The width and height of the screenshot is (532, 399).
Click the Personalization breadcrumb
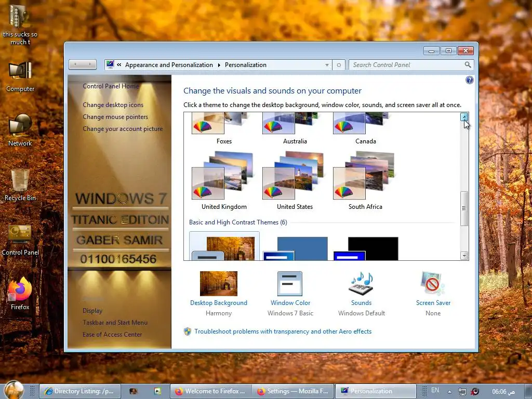246,65
